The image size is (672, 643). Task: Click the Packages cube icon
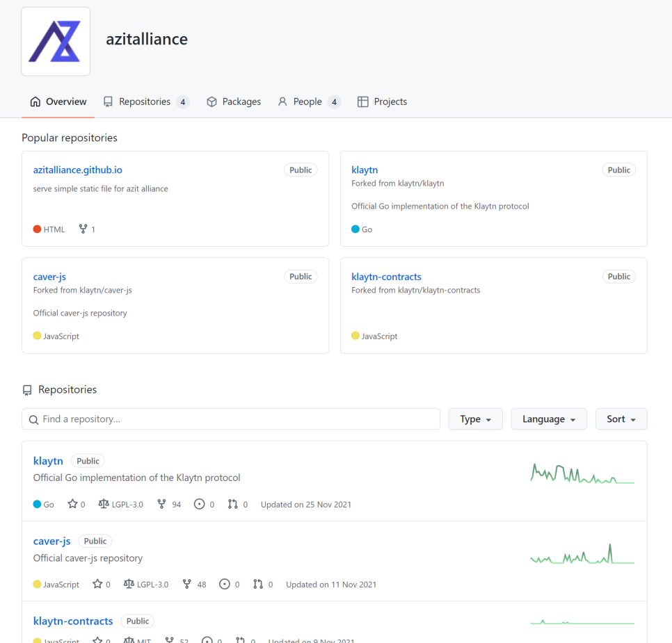tap(211, 101)
